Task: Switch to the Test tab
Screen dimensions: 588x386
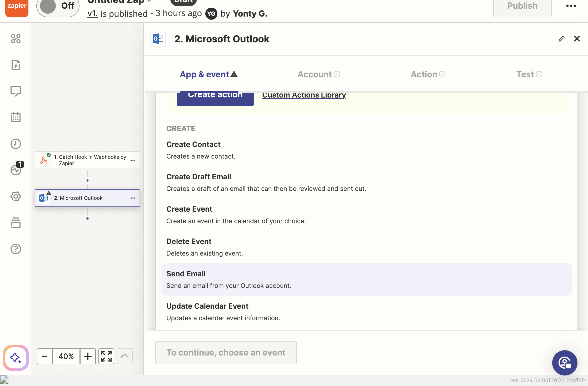Action: [529, 74]
